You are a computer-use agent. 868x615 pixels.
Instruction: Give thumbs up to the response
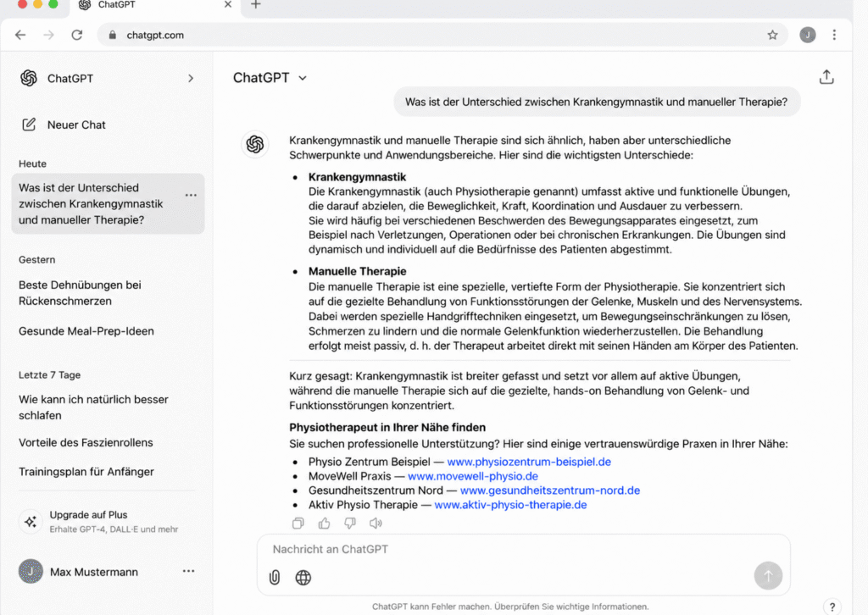[x=324, y=523]
